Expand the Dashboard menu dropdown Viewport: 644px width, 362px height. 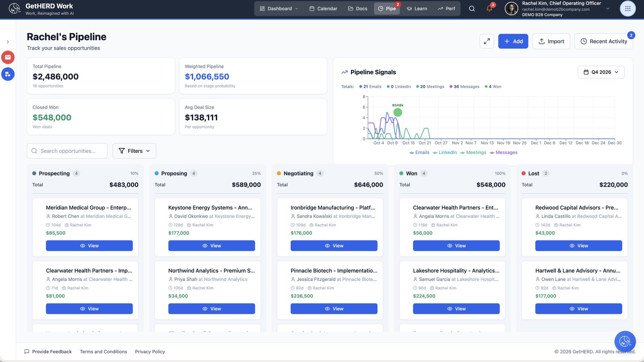[x=279, y=8]
